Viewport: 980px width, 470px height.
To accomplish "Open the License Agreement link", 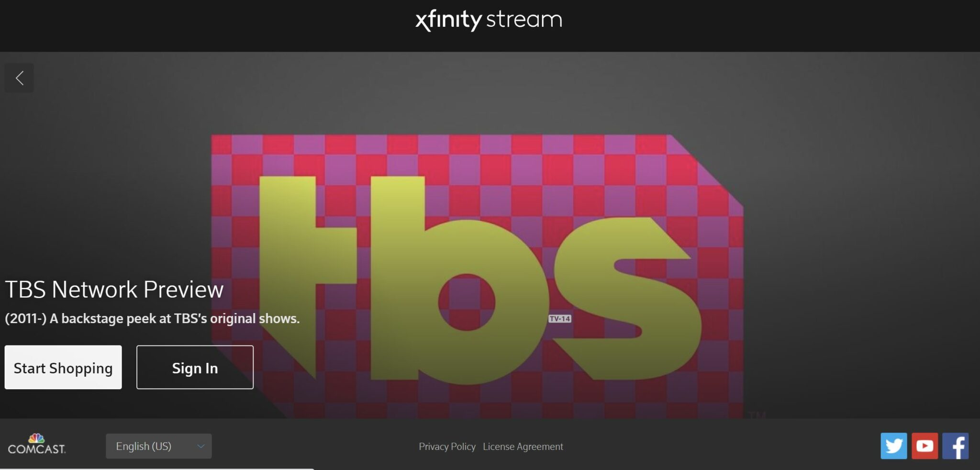I will (x=523, y=446).
